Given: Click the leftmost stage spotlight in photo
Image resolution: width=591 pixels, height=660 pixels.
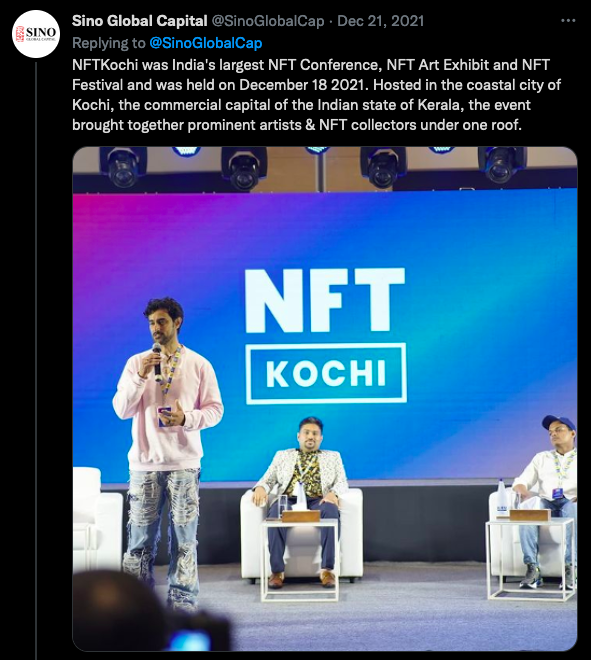Looking at the screenshot, I should pos(123,166).
